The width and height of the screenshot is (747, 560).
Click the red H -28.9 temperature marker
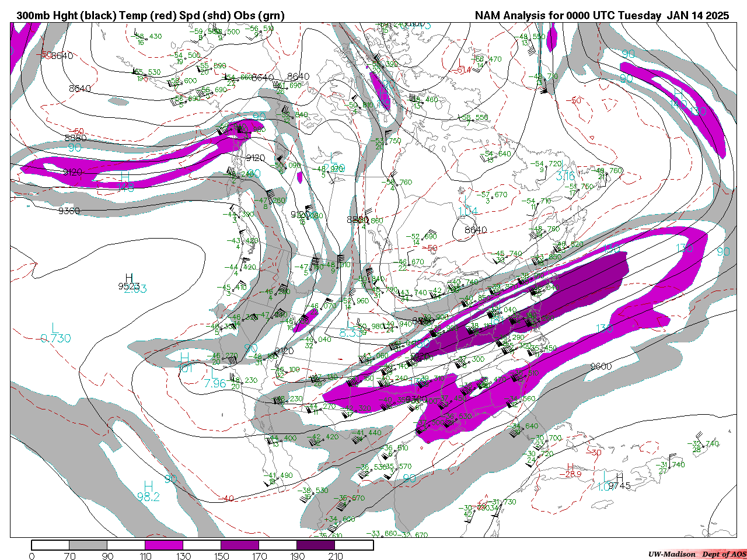pos(570,470)
